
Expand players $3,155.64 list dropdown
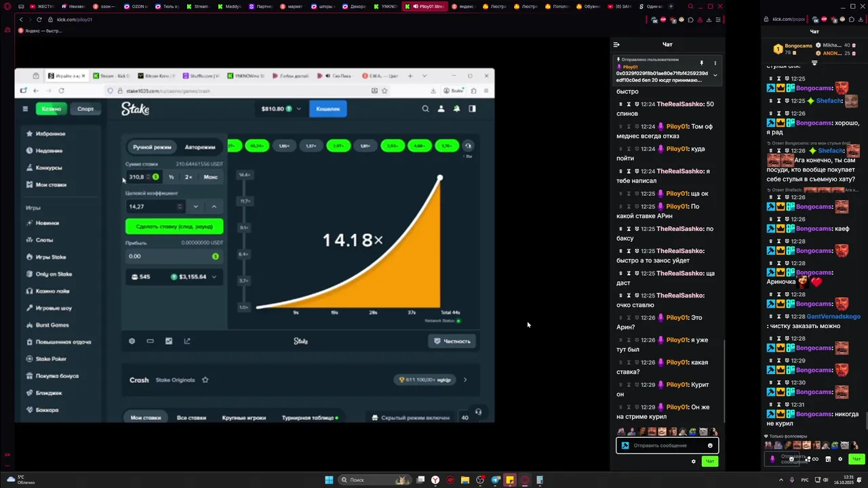(x=214, y=277)
